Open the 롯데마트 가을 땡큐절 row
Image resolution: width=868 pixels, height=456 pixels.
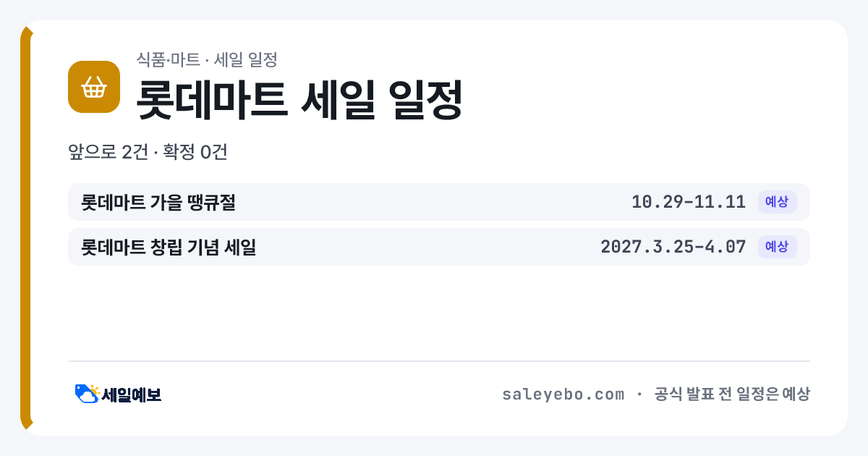coord(438,202)
